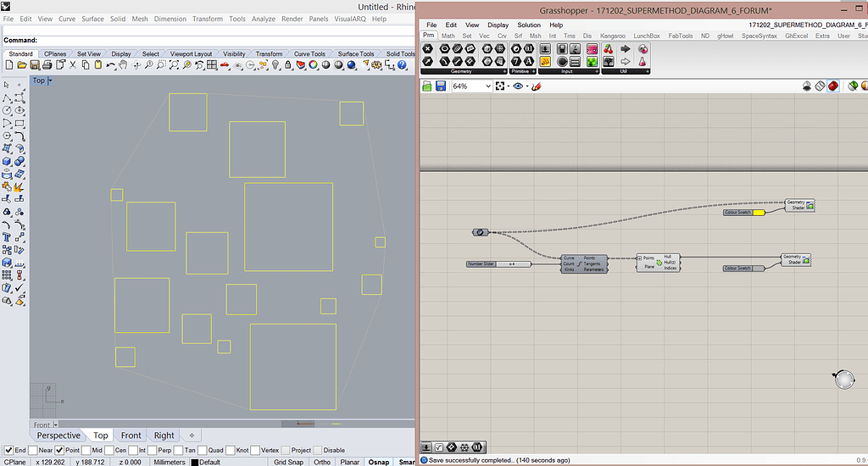Screen dimensions: 868x466
Task: Select the Box tool in Rhino left sidebar
Action: point(7,162)
